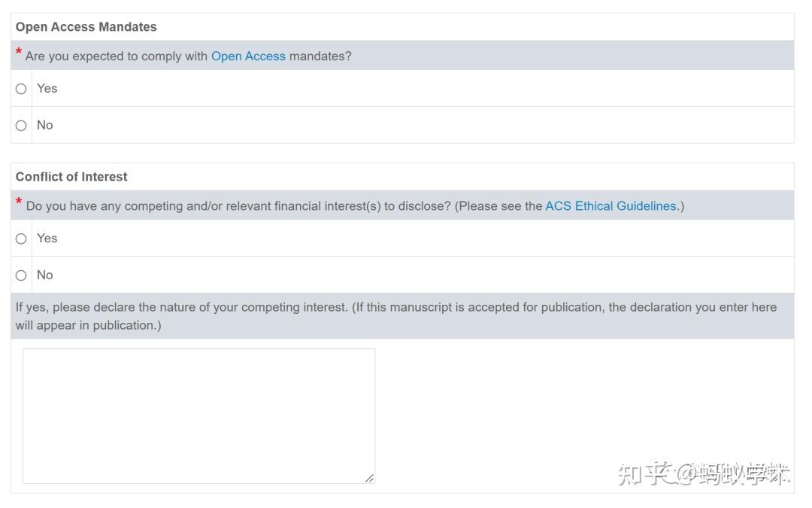Click "Yes" label text under Open Access Mandates
The image size is (812, 508).
(47, 88)
